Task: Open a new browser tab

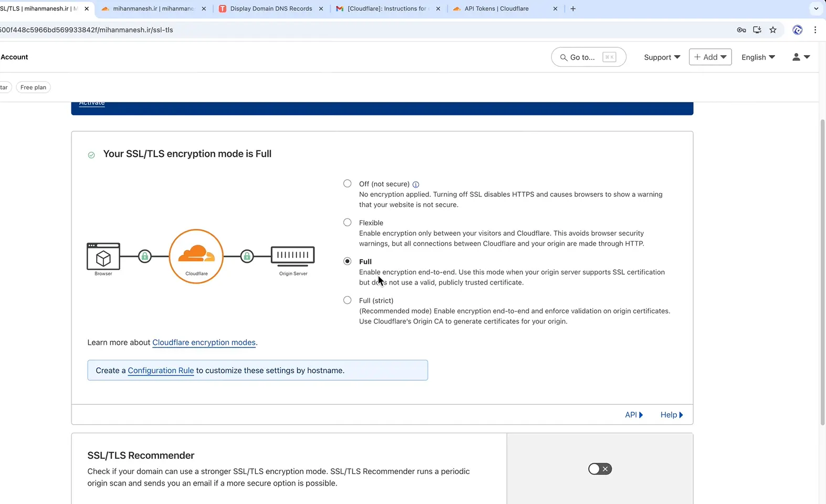Action: [573, 8]
